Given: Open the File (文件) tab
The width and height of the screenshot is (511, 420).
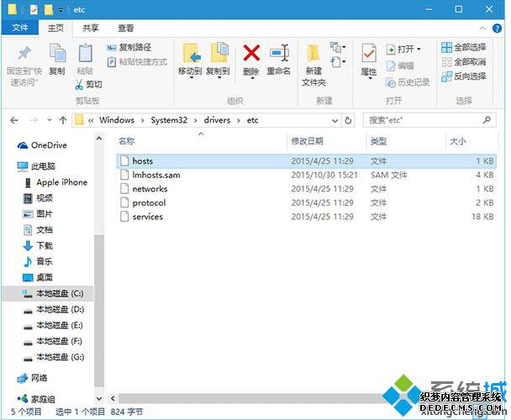Looking at the screenshot, I should tap(20, 28).
